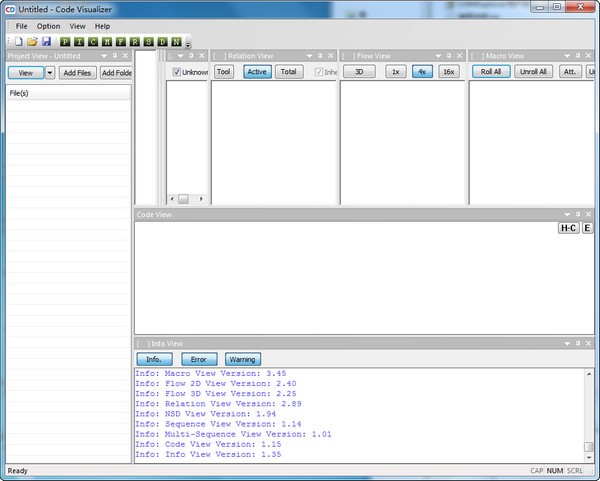
Task: Click Roll All in Macro View
Action: coord(491,72)
